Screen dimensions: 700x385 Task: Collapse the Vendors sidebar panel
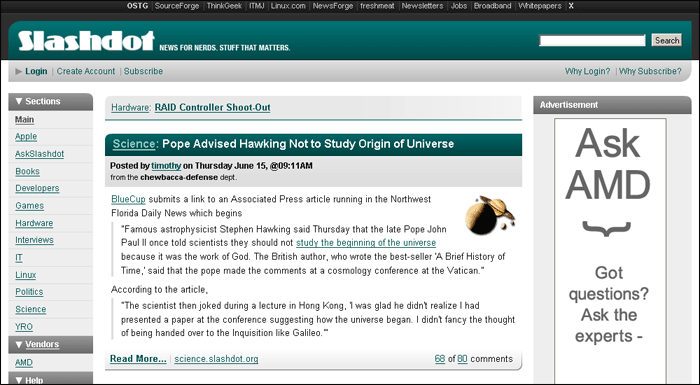tap(19, 344)
